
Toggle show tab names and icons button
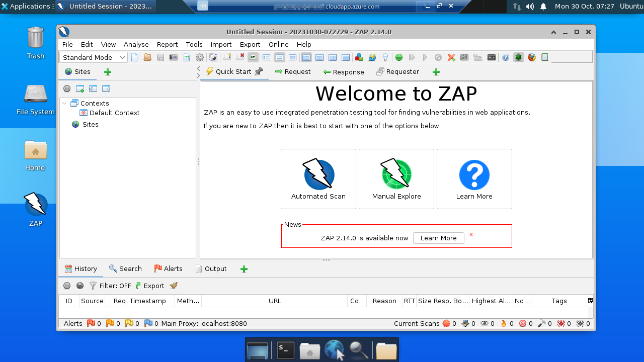coord(253,57)
